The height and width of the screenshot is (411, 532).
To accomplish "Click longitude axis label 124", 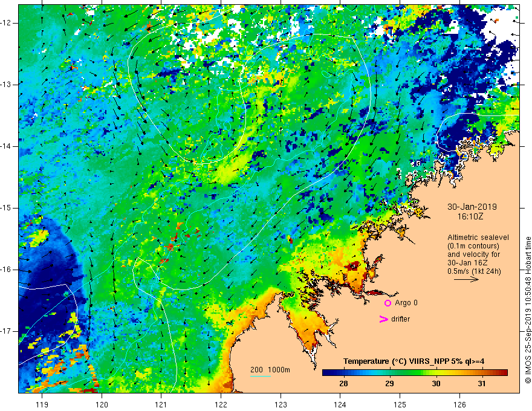I will click(x=340, y=404).
